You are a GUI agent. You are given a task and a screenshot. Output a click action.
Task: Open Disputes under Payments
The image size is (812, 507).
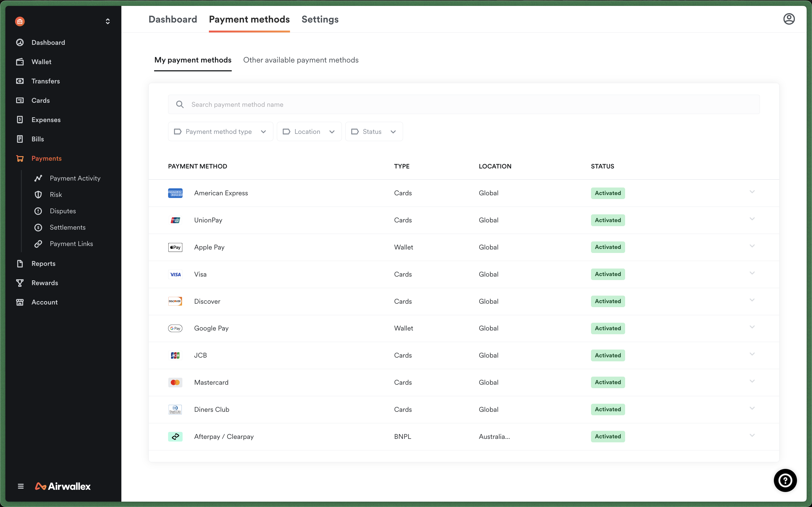coord(63,211)
